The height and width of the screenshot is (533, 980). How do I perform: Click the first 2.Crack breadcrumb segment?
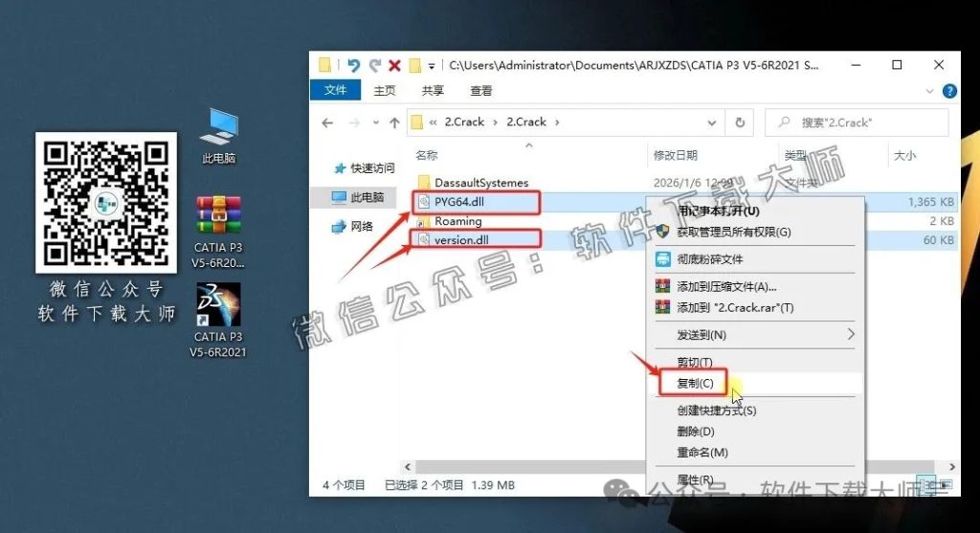(x=464, y=122)
